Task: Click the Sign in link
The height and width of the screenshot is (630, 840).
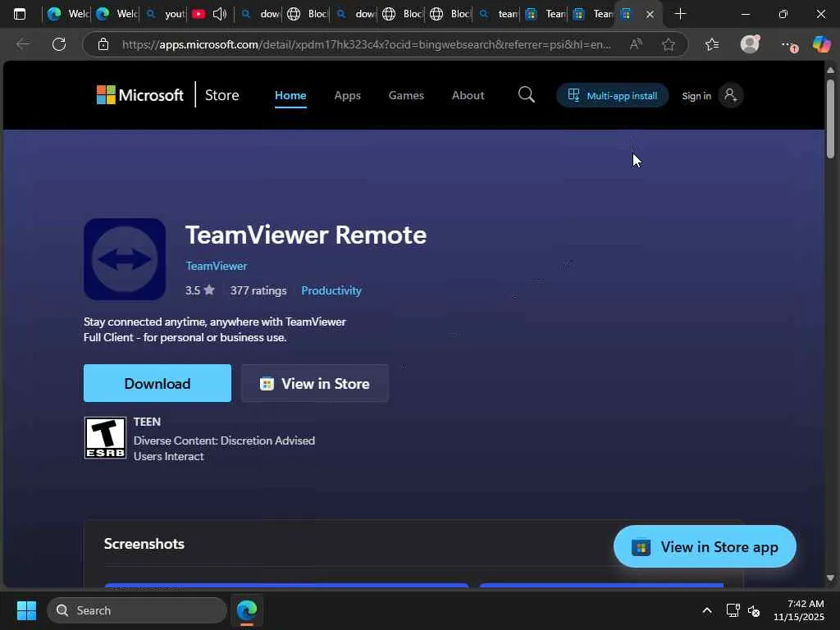Action: (x=696, y=96)
